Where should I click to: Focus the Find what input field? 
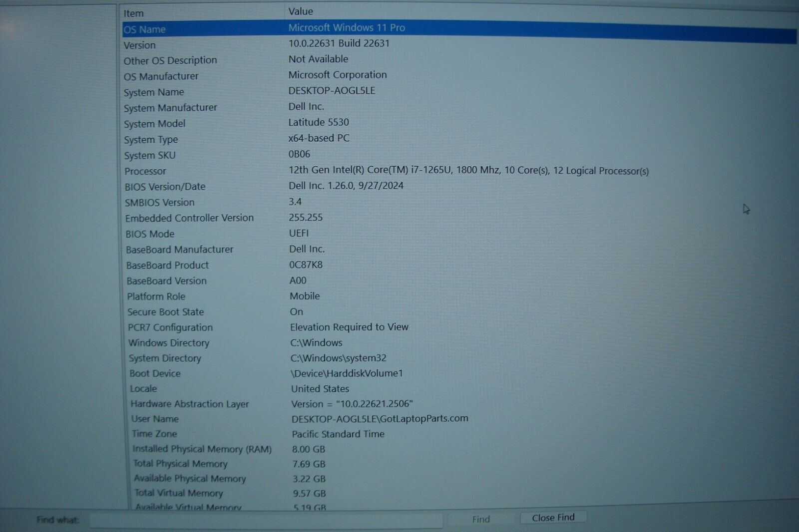click(x=266, y=521)
